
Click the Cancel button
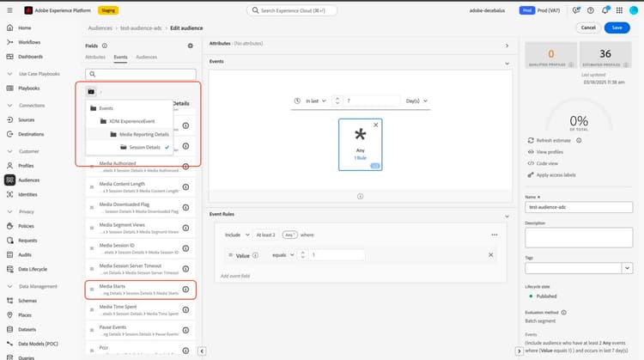(x=588, y=27)
